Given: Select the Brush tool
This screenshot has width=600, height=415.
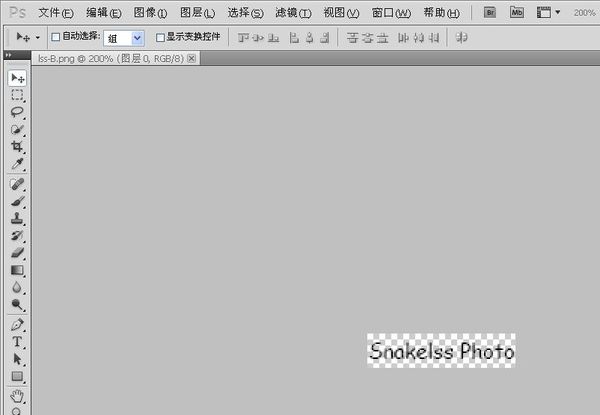Looking at the screenshot, I should coord(17,202).
